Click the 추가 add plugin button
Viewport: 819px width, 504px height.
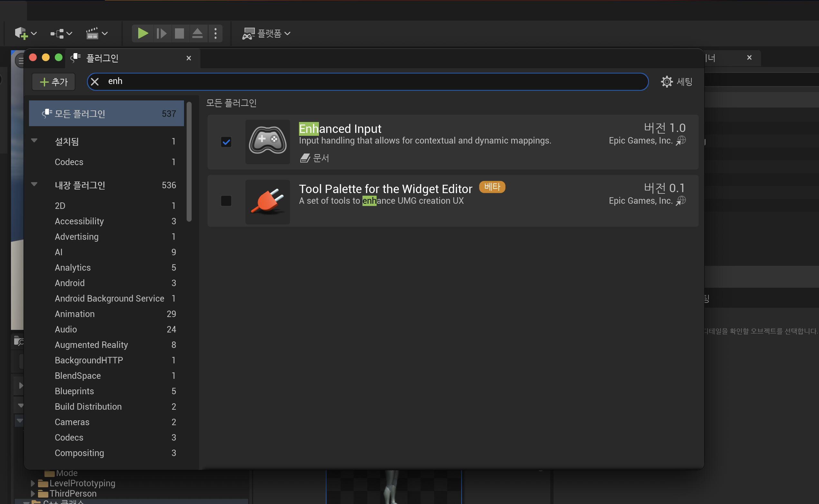[54, 82]
